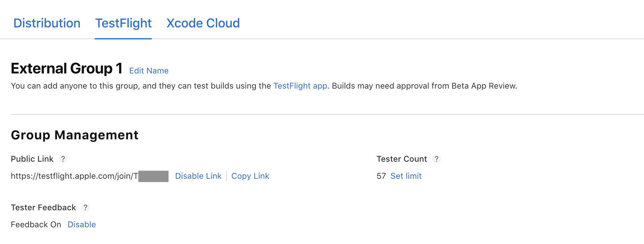Disable the public TestFlight link
Screen dimensions: 644x244
pyautogui.click(x=198, y=176)
